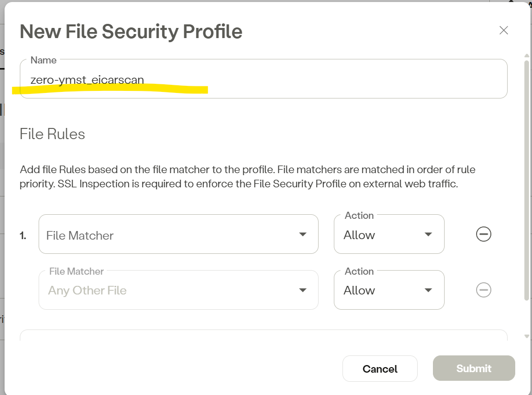Select Allow value in Any Other File's Action
The height and width of the screenshot is (395, 532).
pos(360,290)
